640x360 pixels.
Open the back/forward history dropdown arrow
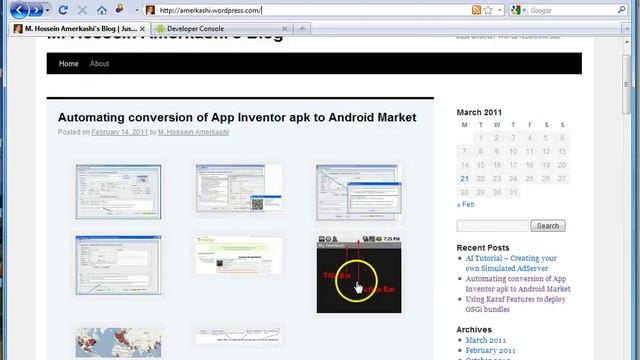point(48,10)
